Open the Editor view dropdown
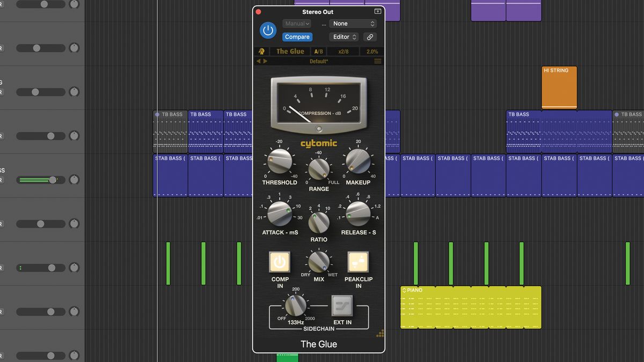 (344, 37)
